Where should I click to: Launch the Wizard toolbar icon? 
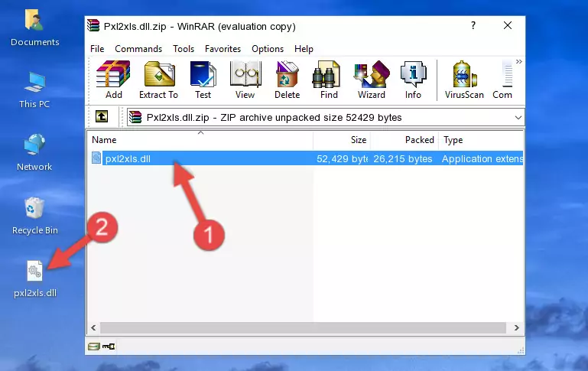pos(372,80)
